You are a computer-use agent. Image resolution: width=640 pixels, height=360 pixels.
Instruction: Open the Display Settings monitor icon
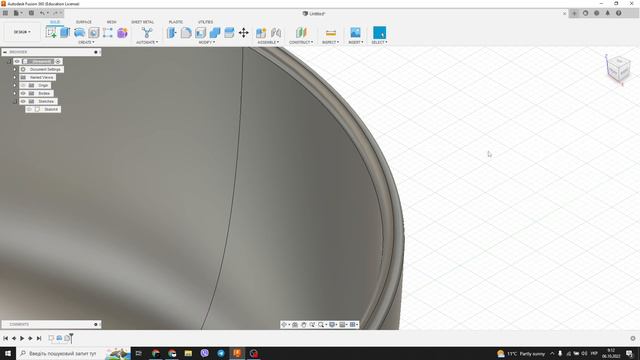pyautogui.click(x=332, y=324)
